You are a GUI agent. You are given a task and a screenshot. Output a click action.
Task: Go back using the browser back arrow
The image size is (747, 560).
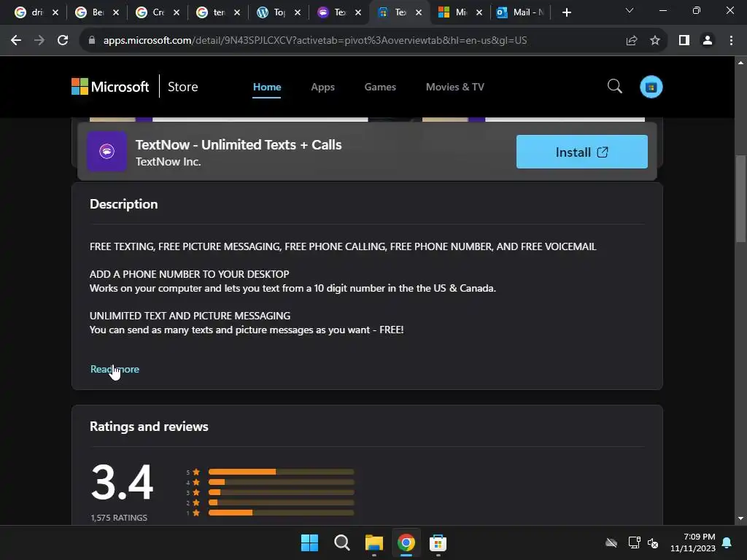click(16, 41)
